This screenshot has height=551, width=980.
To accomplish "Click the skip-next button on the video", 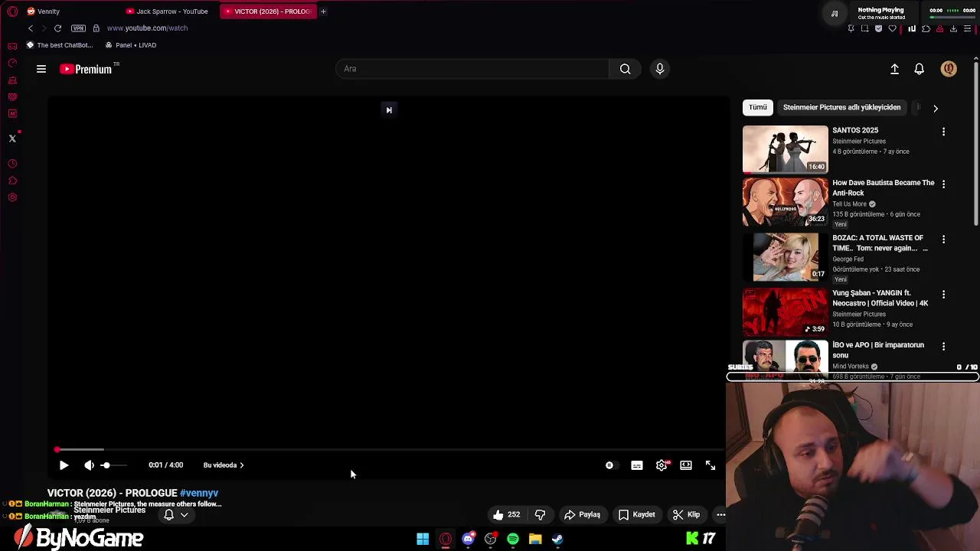I will pyautogui.click(x=389, y=110).
